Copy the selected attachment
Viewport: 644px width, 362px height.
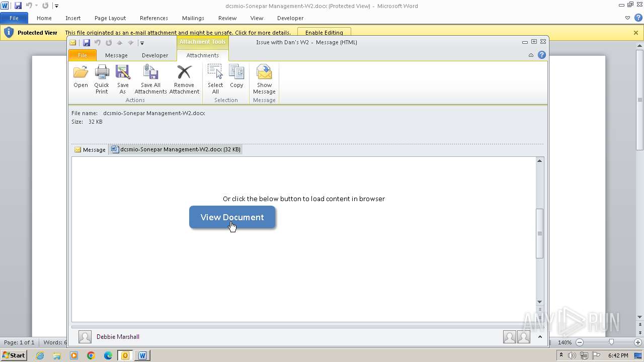236,77
